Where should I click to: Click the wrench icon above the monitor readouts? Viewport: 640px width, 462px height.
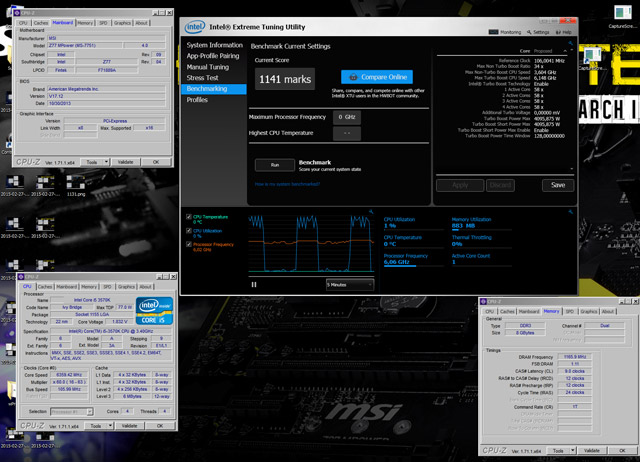(571, 212)
